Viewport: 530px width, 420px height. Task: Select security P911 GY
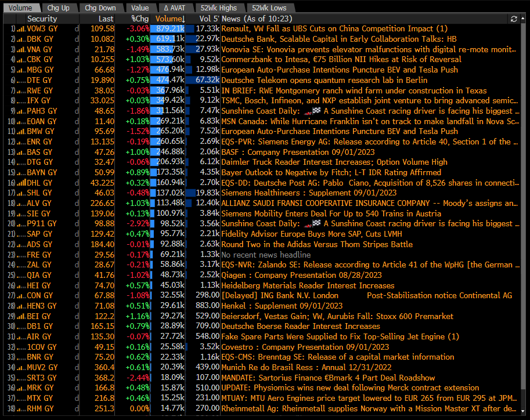[x=42, y=224]
